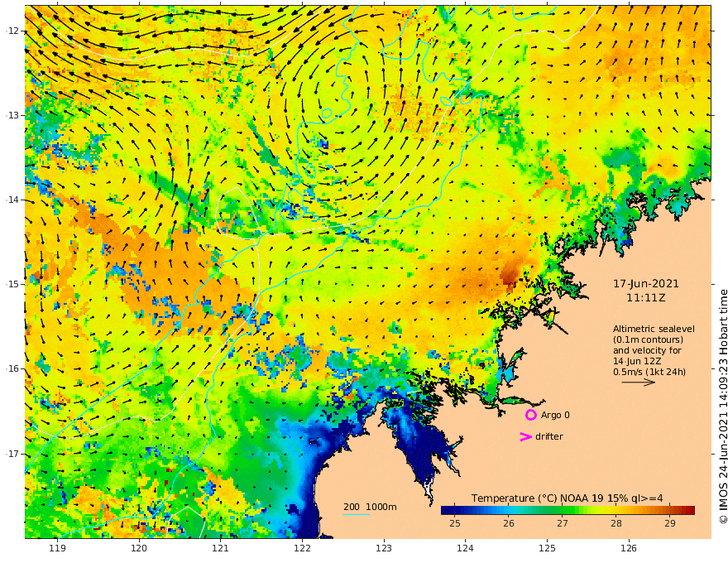
Task: Click the colorbar tick label 25
Action: click(455, 523)
